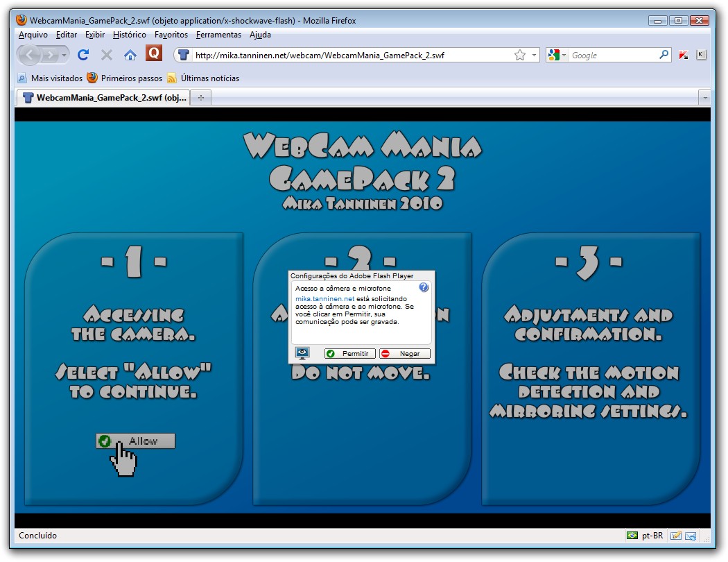Image resolution: width=728 pixels, height=562 pixels.
Task: Open the address bar history dropdown
Action: [534, 56]
